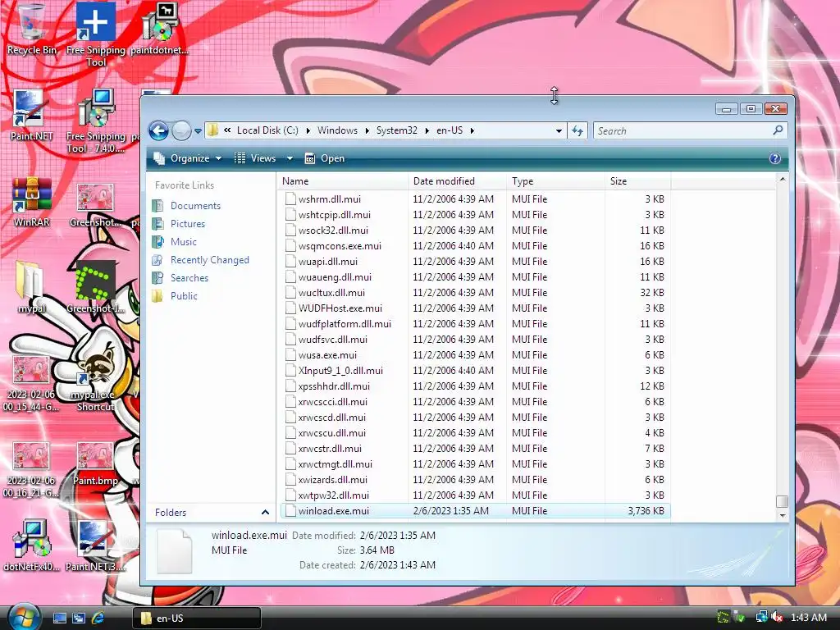Select the Paint.NET.3 installer desktop icon
The height and width of the screenshot is (630, 840).
tap(95, 545)
